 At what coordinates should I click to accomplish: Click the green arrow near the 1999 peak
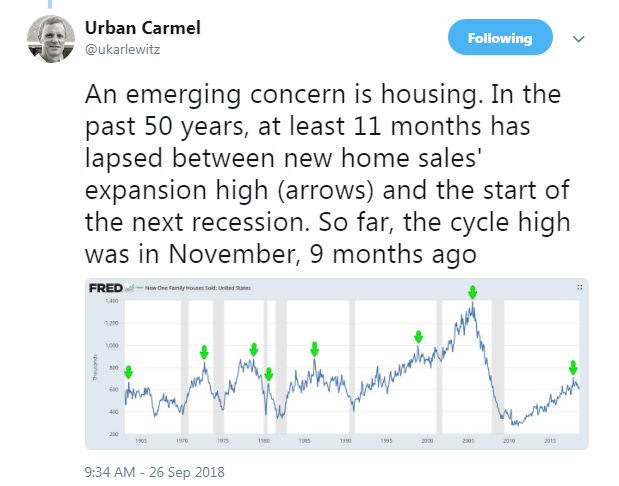coord(418,337)
